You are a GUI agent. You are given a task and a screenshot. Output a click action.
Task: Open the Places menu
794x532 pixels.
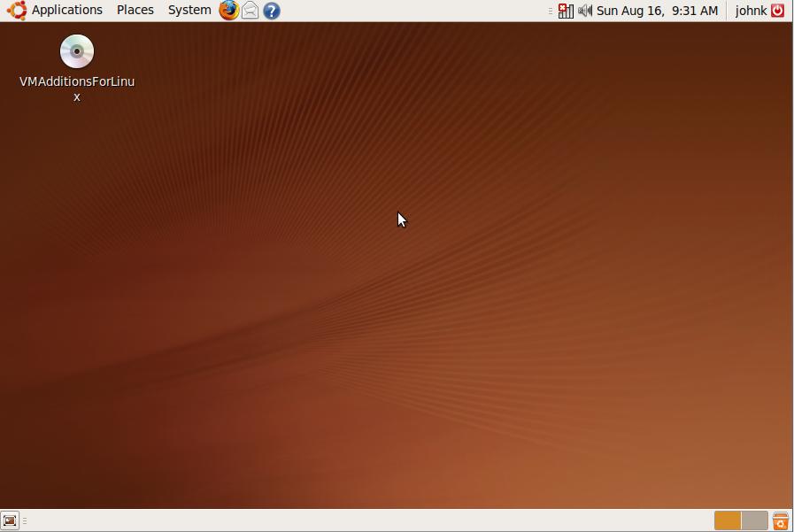coord(135,11)
